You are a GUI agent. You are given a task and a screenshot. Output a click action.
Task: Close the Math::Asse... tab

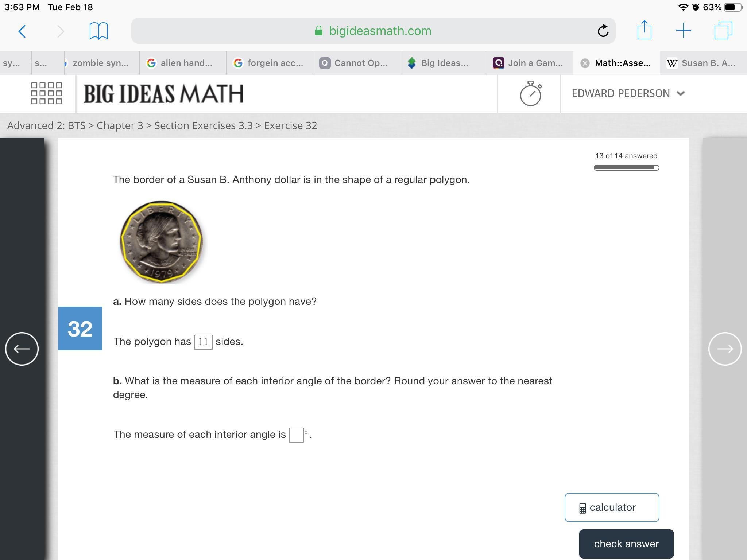[585, 63]
